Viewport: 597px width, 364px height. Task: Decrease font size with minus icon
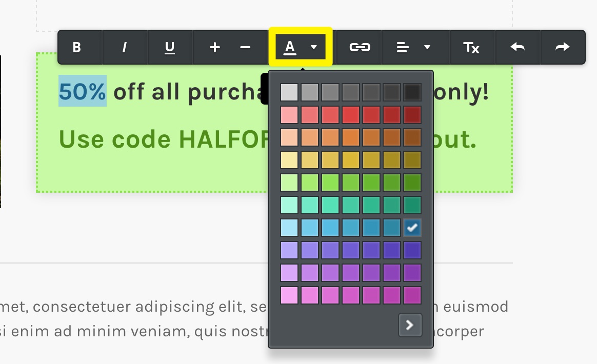[x=245, y=47]
